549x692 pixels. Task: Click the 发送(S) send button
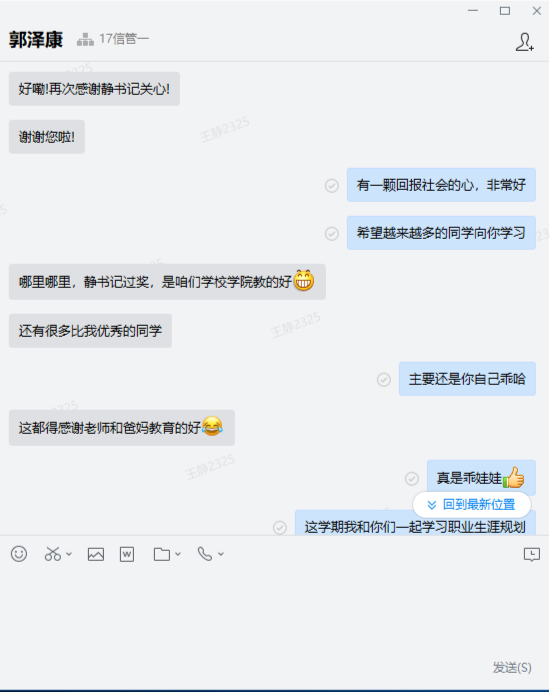point(512,667)
